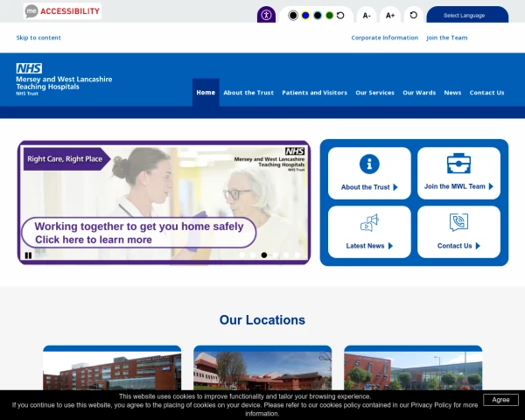The height and width of the screenshot is (420, 525).
Task: Open the Our Services menu
Action: click(x=374, y=93)
